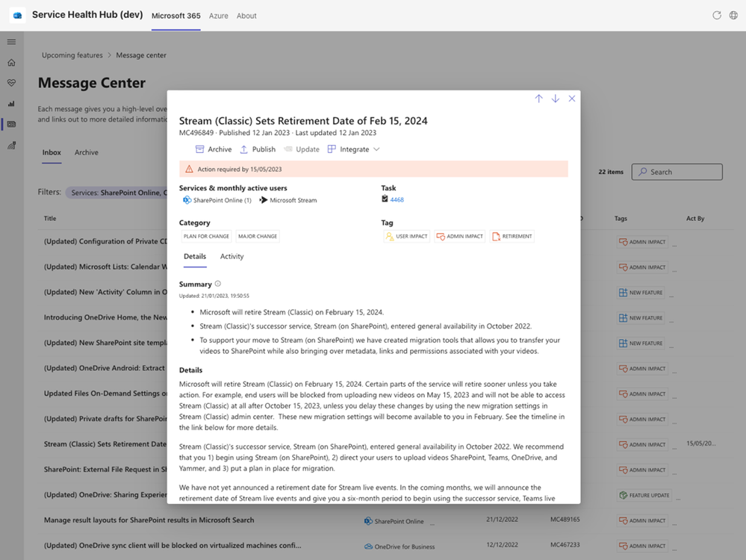Click message ID MC467233
This screenshot has height=560, width=746.
565,544
